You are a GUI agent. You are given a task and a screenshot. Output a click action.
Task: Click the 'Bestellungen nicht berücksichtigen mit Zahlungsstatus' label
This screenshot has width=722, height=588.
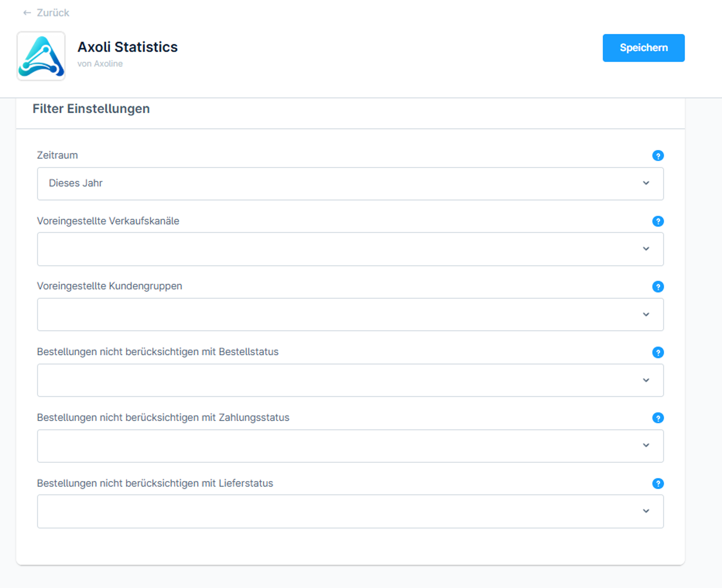click(x=163, y=418)
